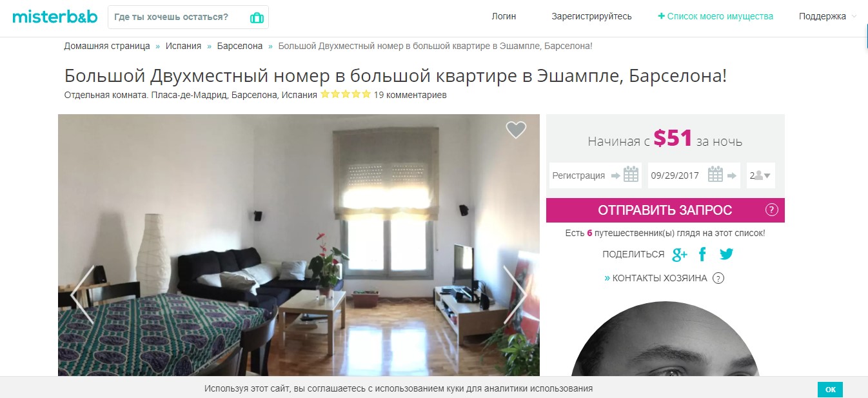
Task: Share listing on Google Plus
Action: [680, 254]
